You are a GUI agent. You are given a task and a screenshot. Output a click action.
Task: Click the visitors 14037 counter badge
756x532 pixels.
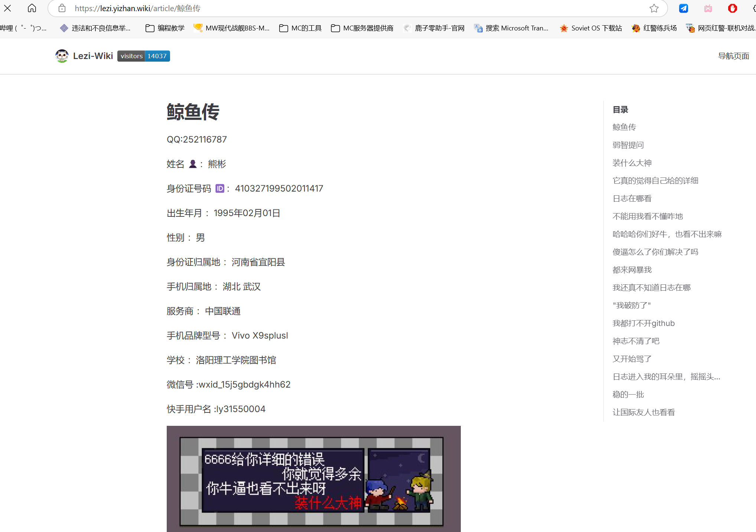click(x=144, y=56)
